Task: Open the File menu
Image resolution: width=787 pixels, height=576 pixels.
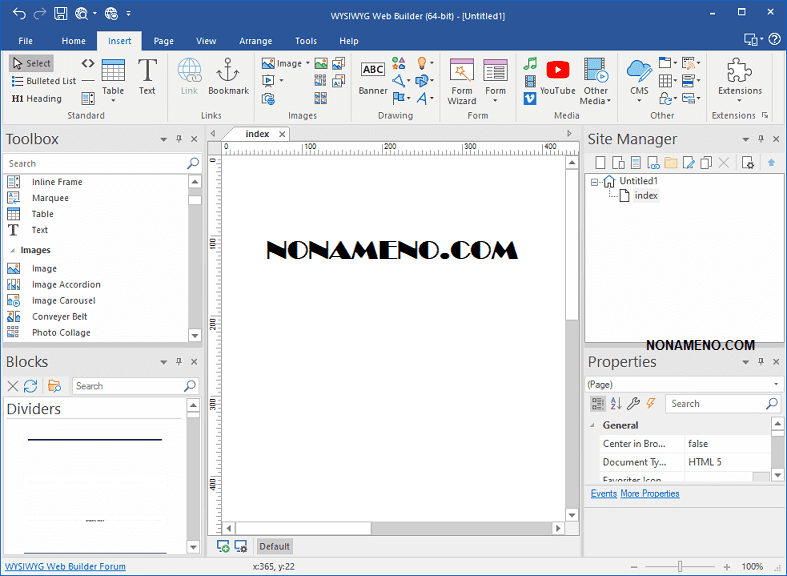Action: click(26, 41)
